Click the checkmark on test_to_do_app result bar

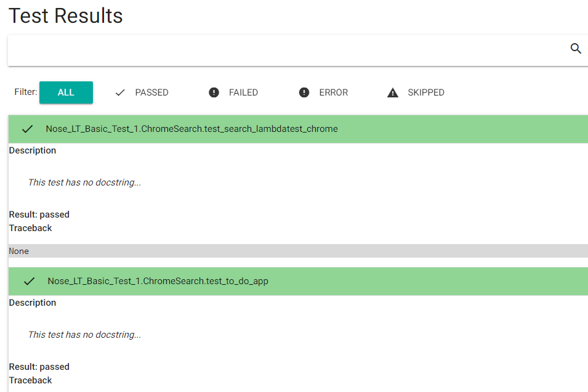click(x=28, y=281)
